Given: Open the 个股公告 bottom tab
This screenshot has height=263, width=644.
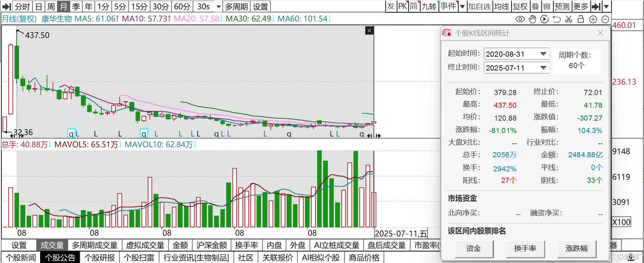Looking at the screenshot, I should tap(60, 257).
